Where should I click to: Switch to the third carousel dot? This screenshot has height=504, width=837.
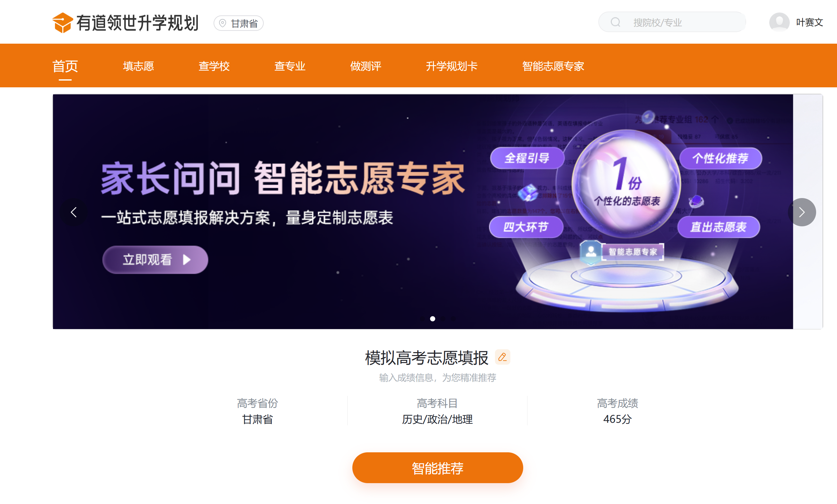pos(443,318)
